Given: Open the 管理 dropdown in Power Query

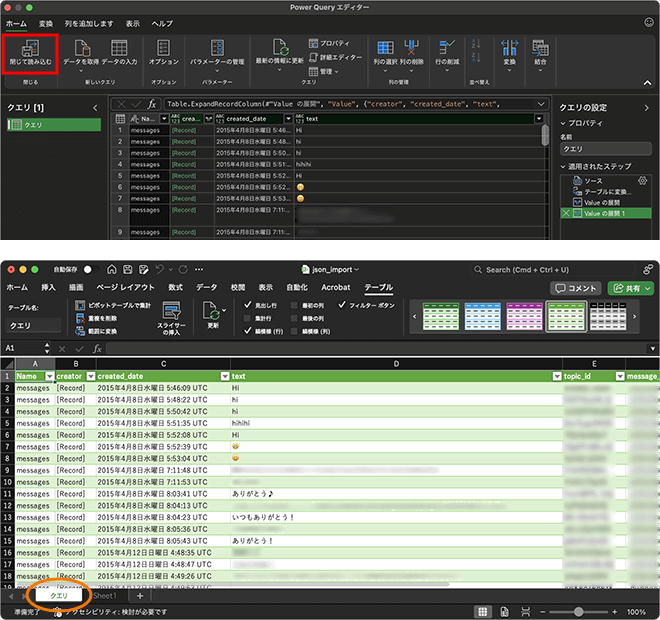Looking at the screenshot, I should [x=324, y=72].
